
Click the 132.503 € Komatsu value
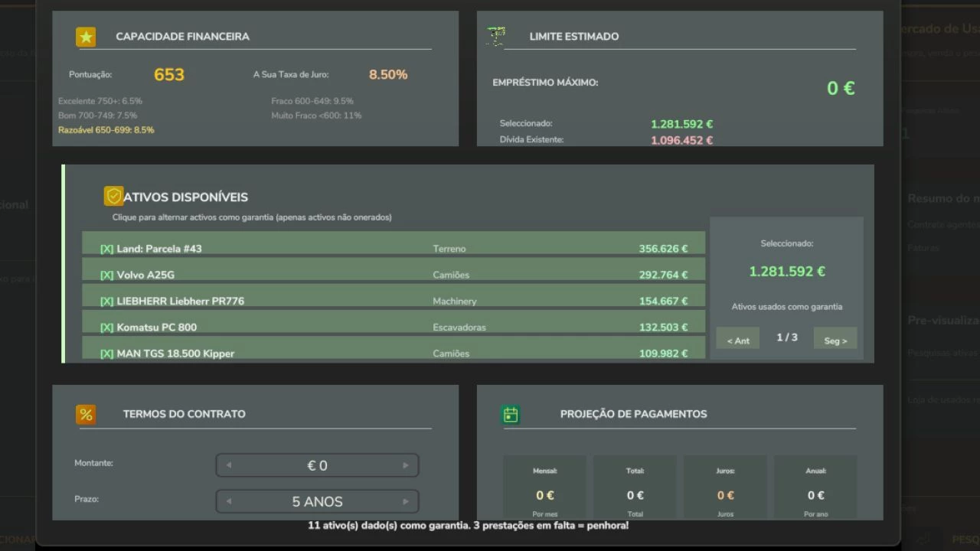663,327
